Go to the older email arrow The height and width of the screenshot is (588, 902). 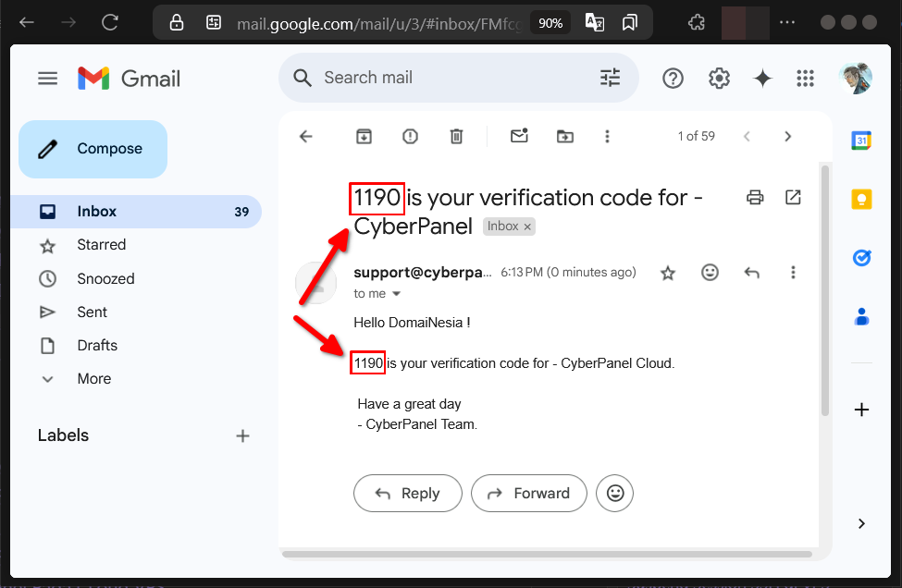click(788, 136)
